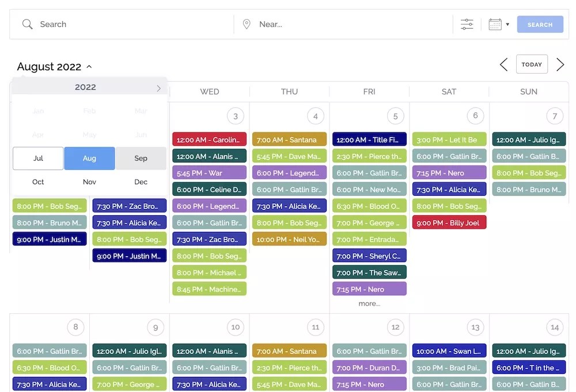This screenshot has height=392, width=576.
Task: Click the TODAY button
Action: click(x=532, y=64)
